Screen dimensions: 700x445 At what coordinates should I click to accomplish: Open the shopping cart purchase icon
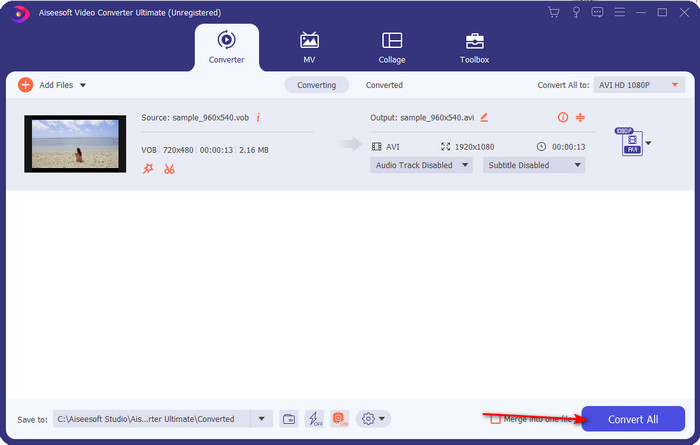(554, 12)
